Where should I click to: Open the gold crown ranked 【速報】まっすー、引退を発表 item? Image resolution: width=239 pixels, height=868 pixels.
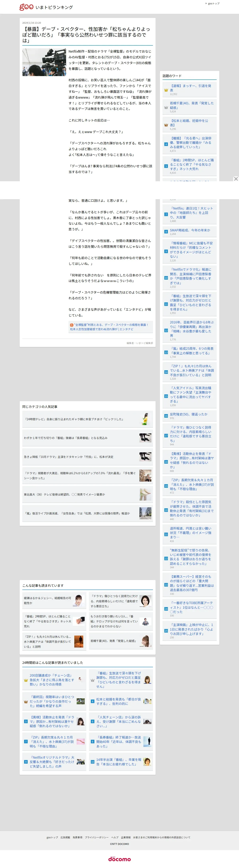[189, 90]
